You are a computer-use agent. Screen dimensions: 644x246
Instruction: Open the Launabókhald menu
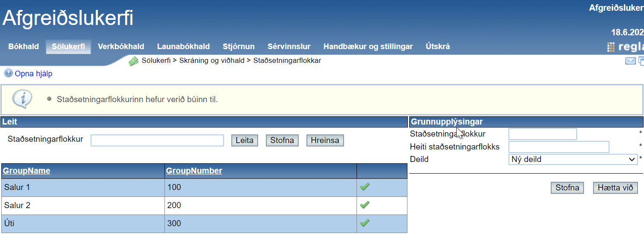click(x=183, y=47)
